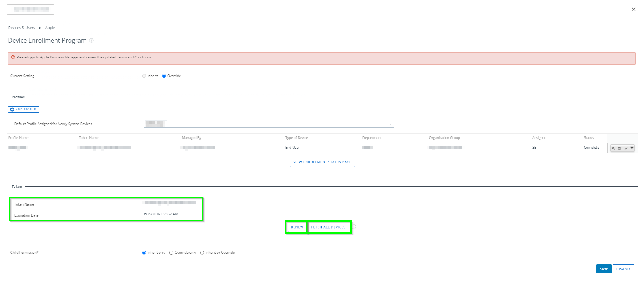Click the plus icon on Add Profile

pos(12,110)
